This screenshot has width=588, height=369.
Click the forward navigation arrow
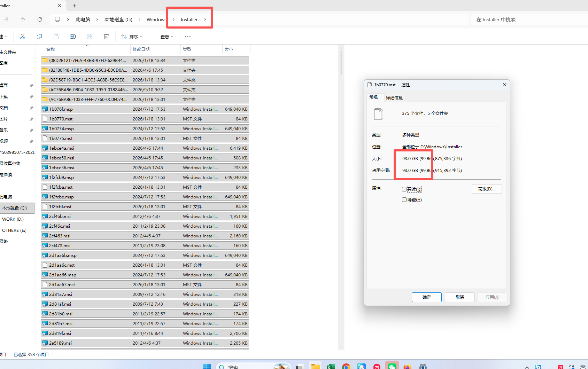point(6,19)
